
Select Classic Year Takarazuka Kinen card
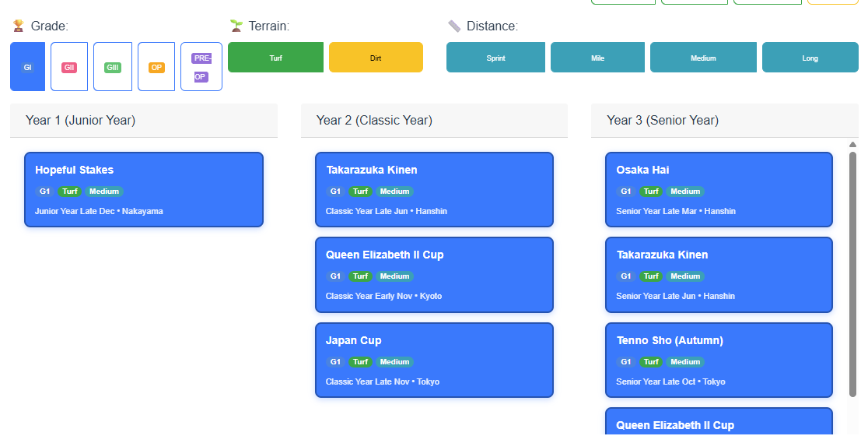(x=435, y=190)
